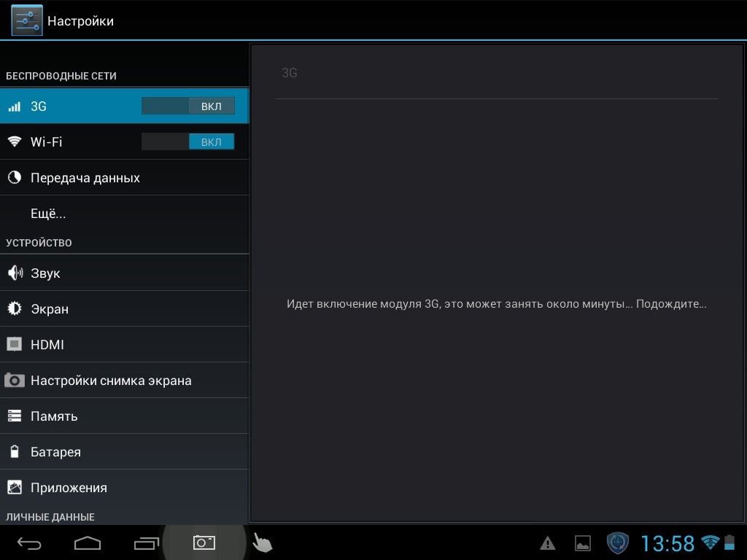Tap the screenshot camera button in navbar
This screenshot has width=747, height=560.
tap(204, 542)
